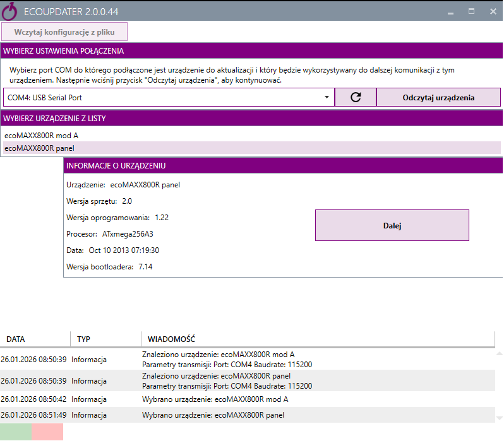Click the 'Urządzenie: ecoMAXX800R panel' info line
The width and height of the screenshot is (504, 441).
coord(123,185)
